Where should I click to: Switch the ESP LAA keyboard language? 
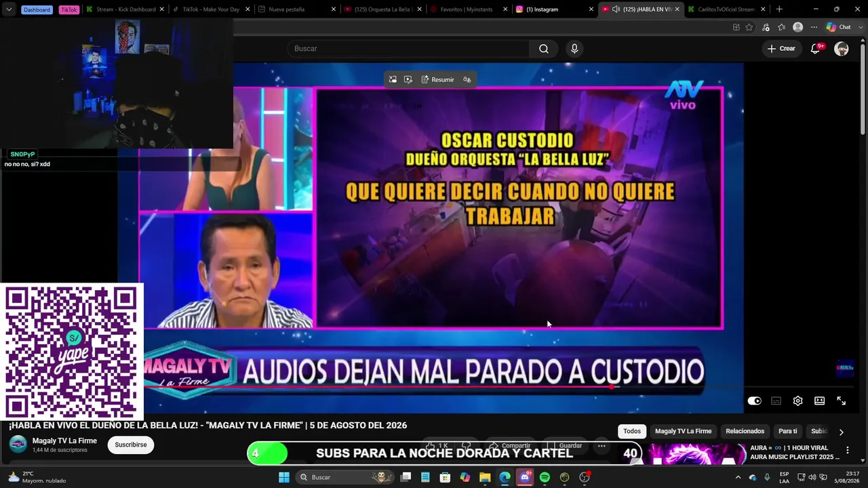pyautogui.click(x=784, y=477)
